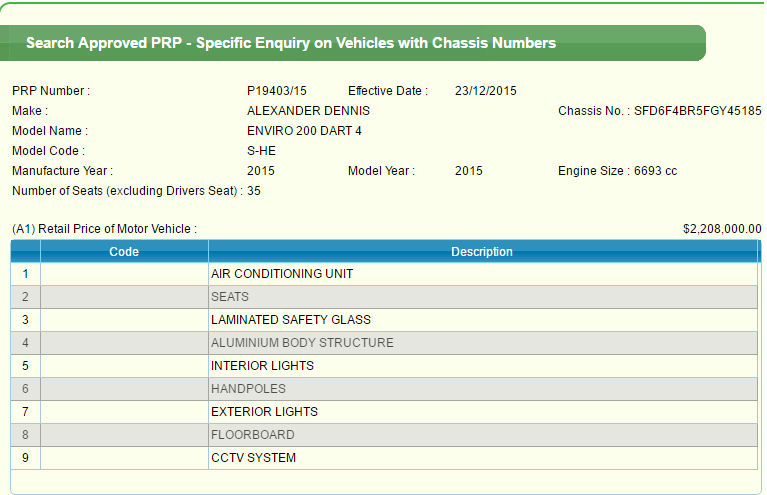Image resolution: width=767 pixels, height=495 pixels.
Task: Click the FLOORBOARD description cell
Action: [252, 435]
